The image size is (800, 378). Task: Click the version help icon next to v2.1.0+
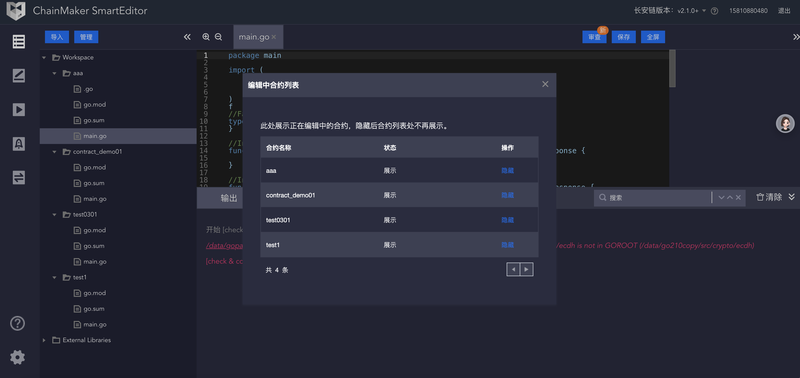point(714,11)
